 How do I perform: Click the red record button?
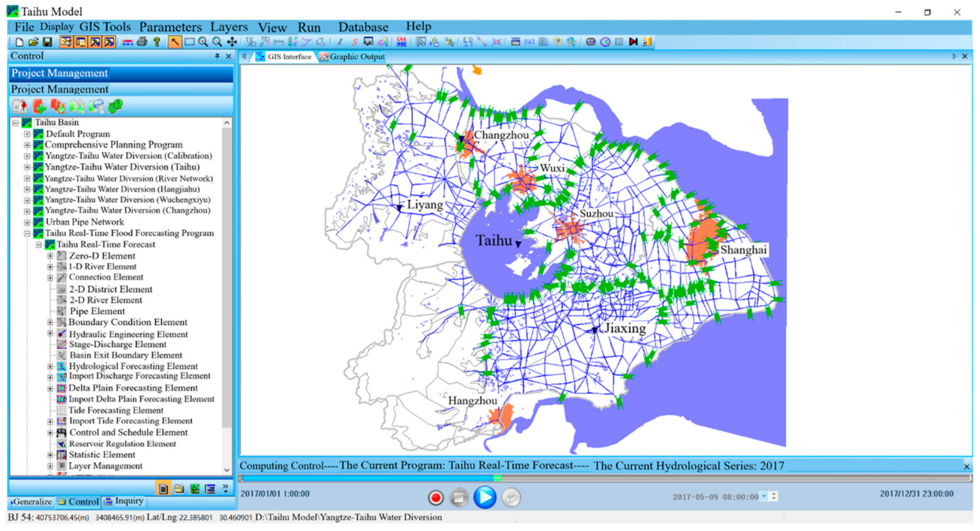click(436, 498)
